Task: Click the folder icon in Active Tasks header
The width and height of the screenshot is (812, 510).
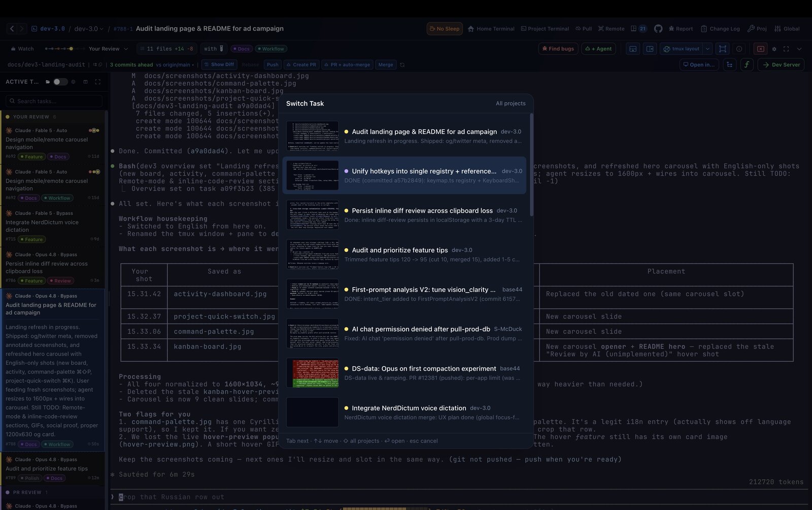Action: 48,82
